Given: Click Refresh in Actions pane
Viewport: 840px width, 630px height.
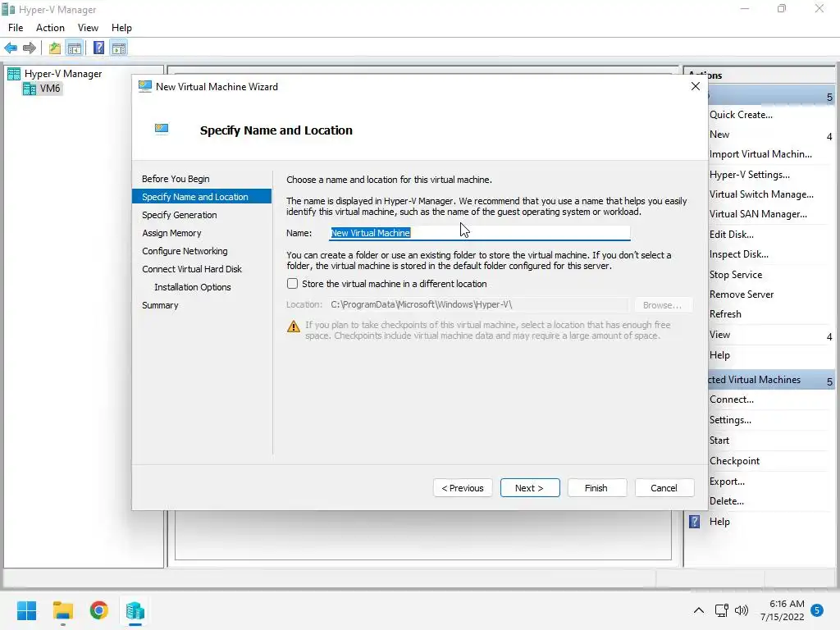Looking at the screenshot, I should pos(725,314).
